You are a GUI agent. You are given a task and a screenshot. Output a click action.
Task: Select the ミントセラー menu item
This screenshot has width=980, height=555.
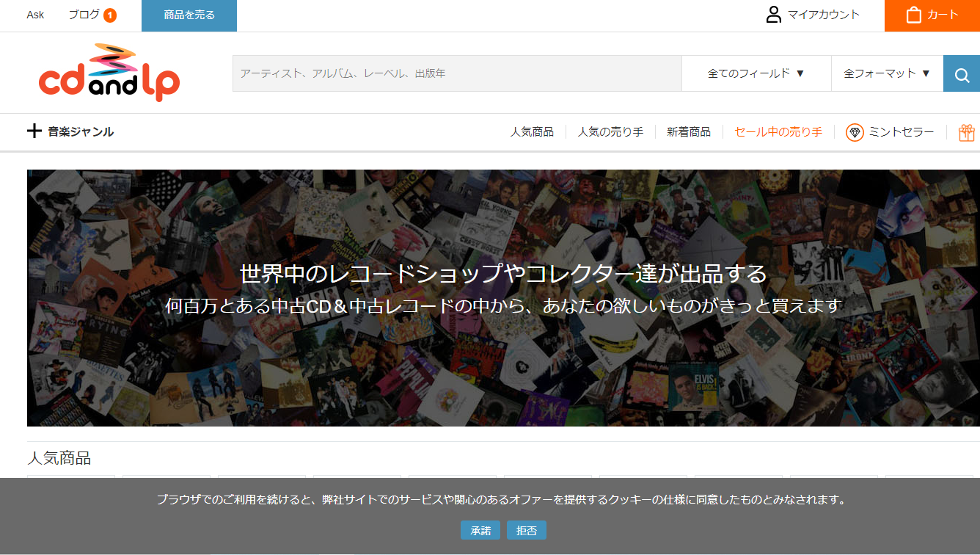[x=902, y=132]
